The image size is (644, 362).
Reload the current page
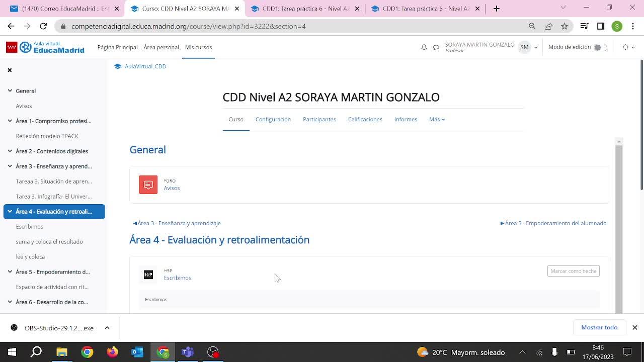click(43, 26)
